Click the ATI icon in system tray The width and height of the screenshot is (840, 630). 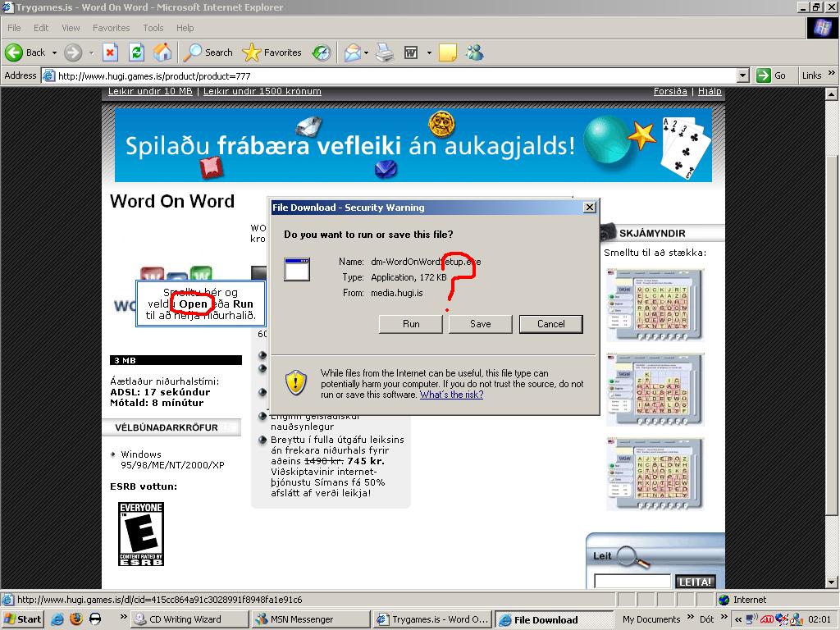pyautogui.click(x=767, y=619)
